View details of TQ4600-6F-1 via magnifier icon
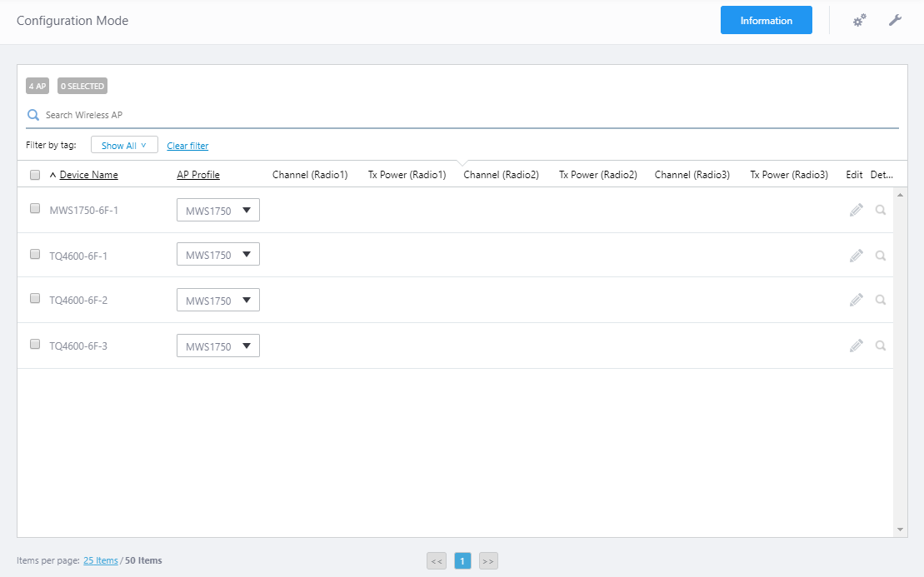This screenshot has width=924, height=577. (x=881, y=256)
